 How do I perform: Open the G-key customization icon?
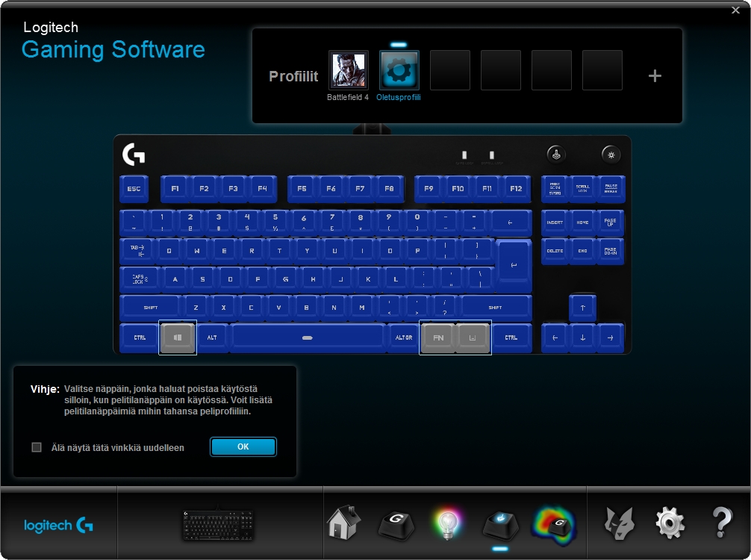tap(396, 525)
